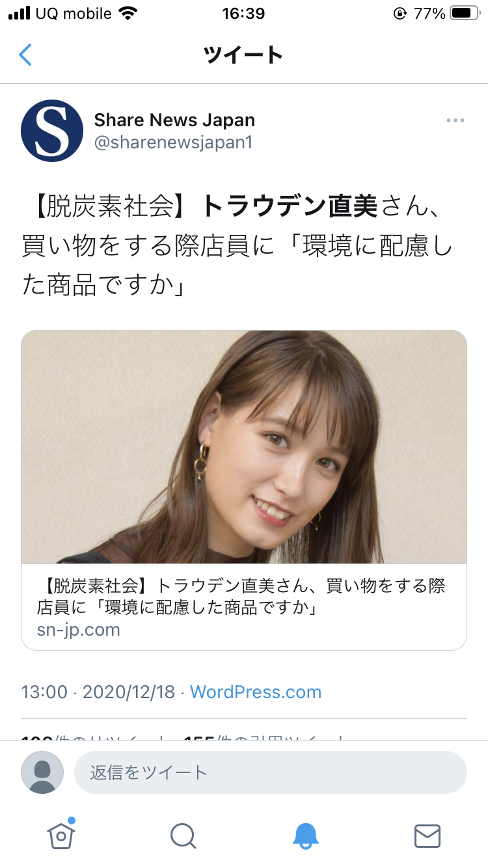The height and width of the screenshot is (868, 488).
Task: Open the WordPress.com source link
Action: 256,692
